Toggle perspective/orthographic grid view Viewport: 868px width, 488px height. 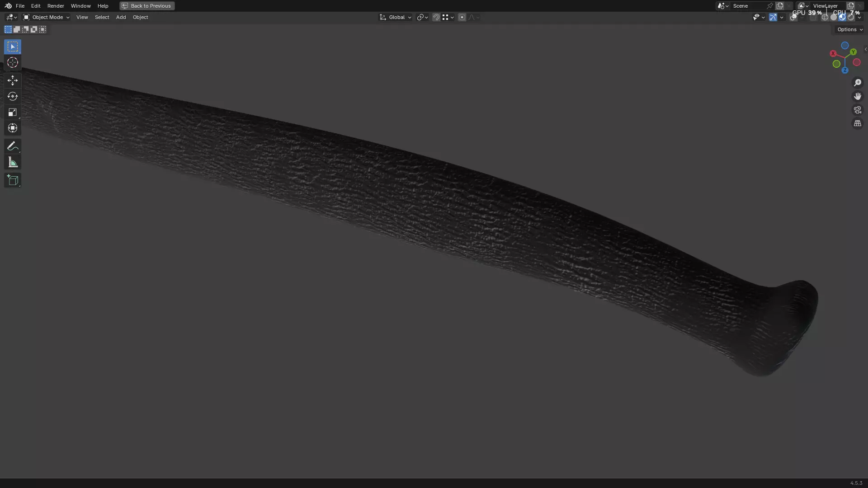point(858,123)
